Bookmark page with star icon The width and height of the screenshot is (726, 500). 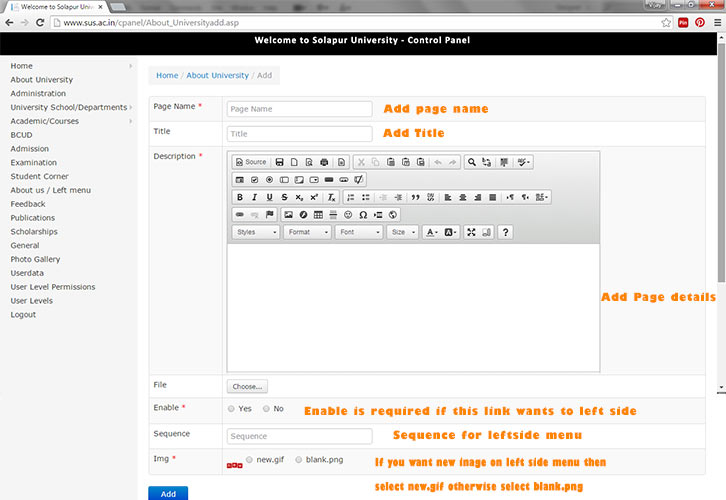[666, 22]
